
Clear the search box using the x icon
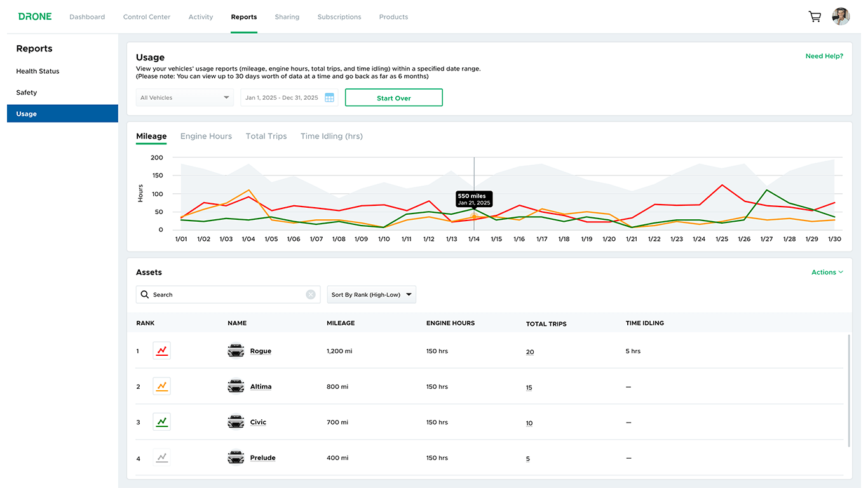pos(311,294)
